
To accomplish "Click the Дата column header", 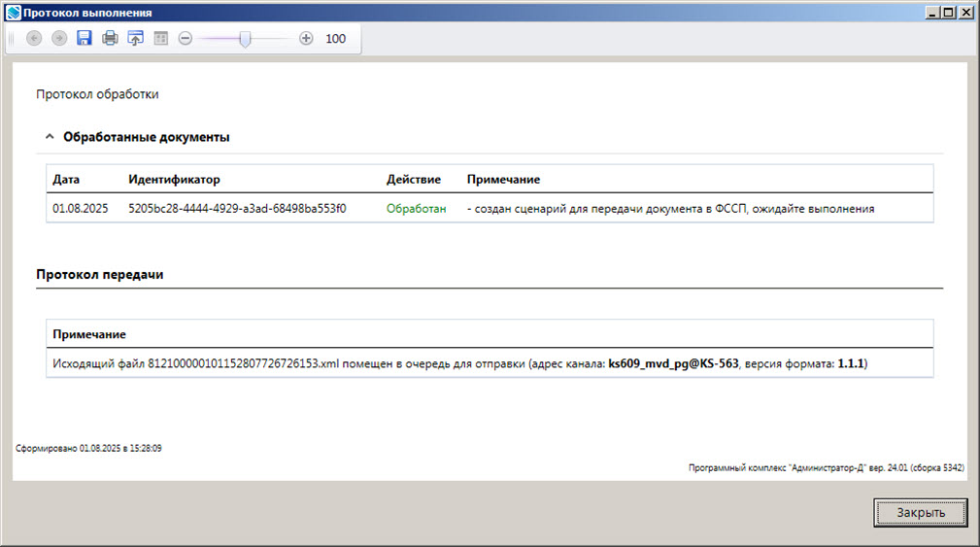I will click(66, 180).
